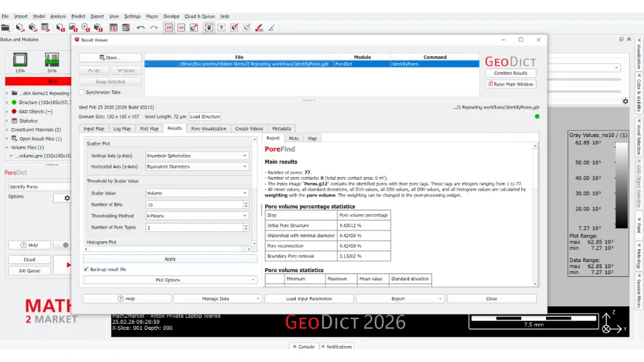Click the first load structure cube icon
Image resolution: width=644 pixels, height=362 pixels.
[19, 28]
